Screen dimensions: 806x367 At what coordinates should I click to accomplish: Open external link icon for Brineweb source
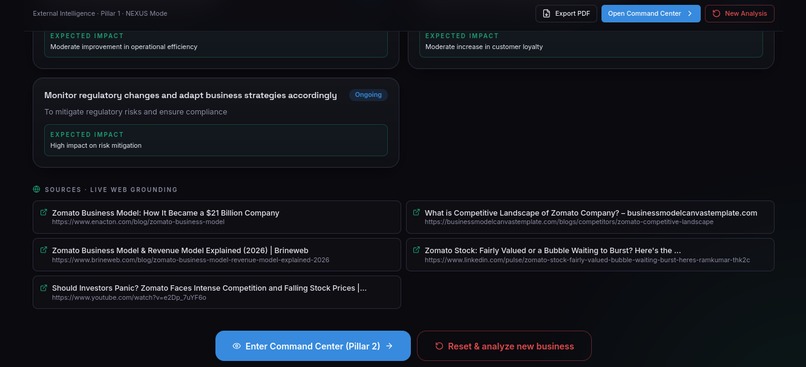pyautogui.click(x=44, y=250)
